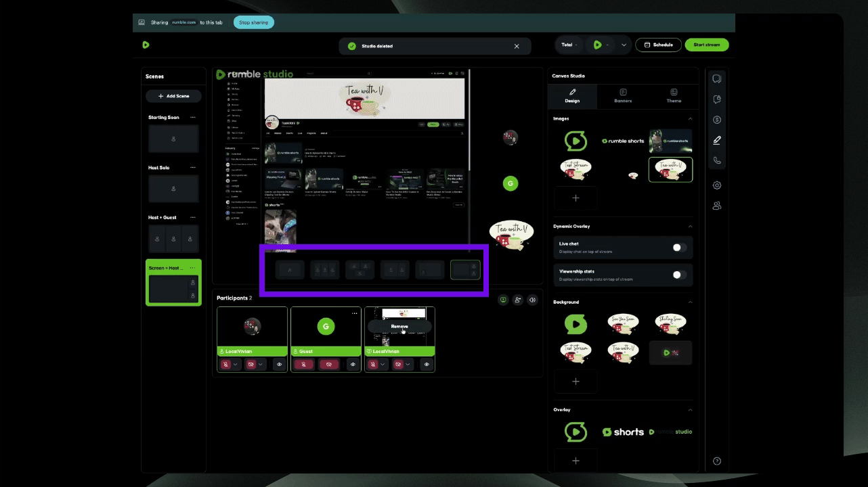Select the Starting Soon scene
The height and width of the screenshot is (487, 868).
(173, 139)
